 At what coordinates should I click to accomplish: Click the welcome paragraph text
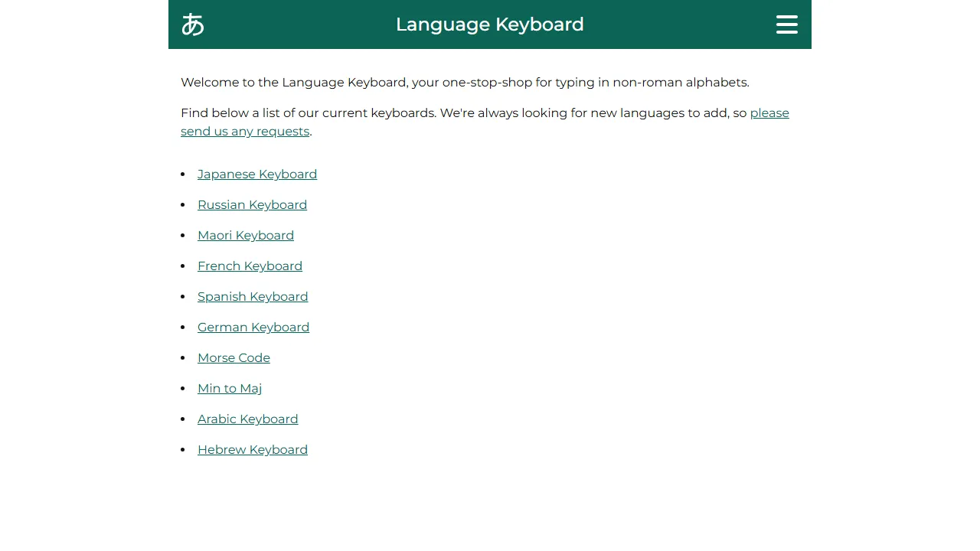[x=465, y=82]
